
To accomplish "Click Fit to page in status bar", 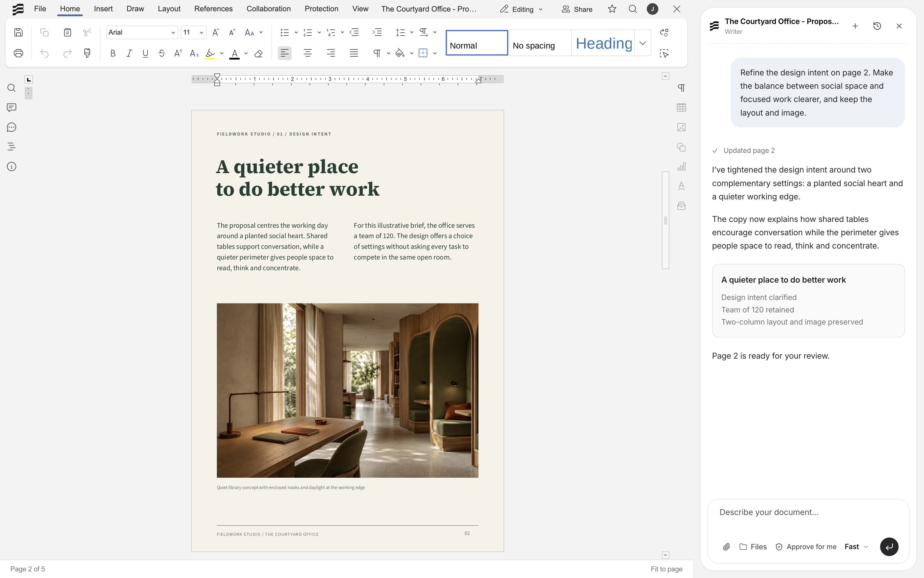I will click(x=666, y=569).
